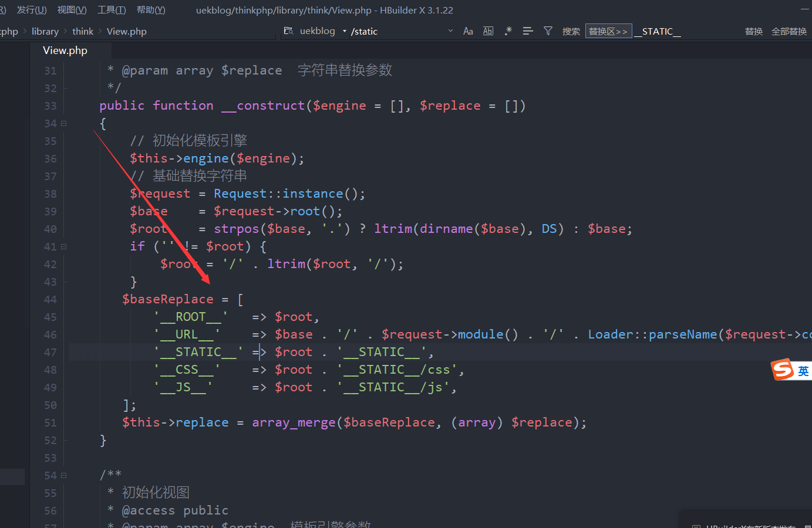
Task: Open the 帮助(Y) menu
Action: coord(151,10)
